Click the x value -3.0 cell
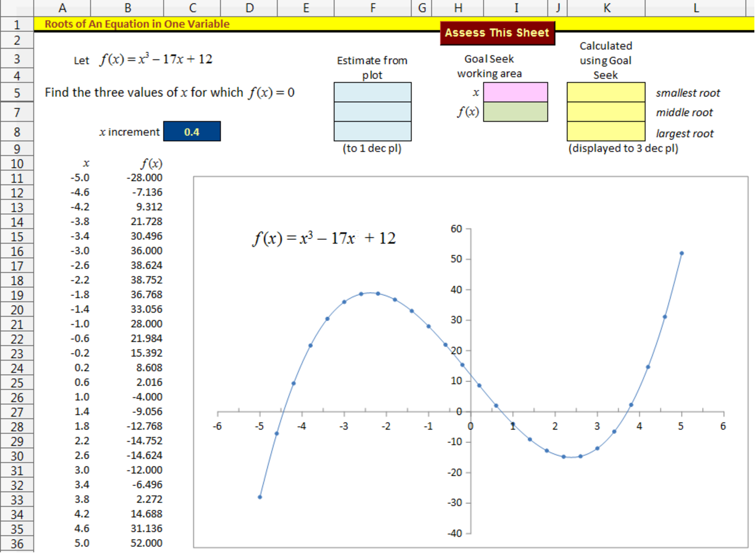Viewport: 756px width, 558px height. [80, 251]
